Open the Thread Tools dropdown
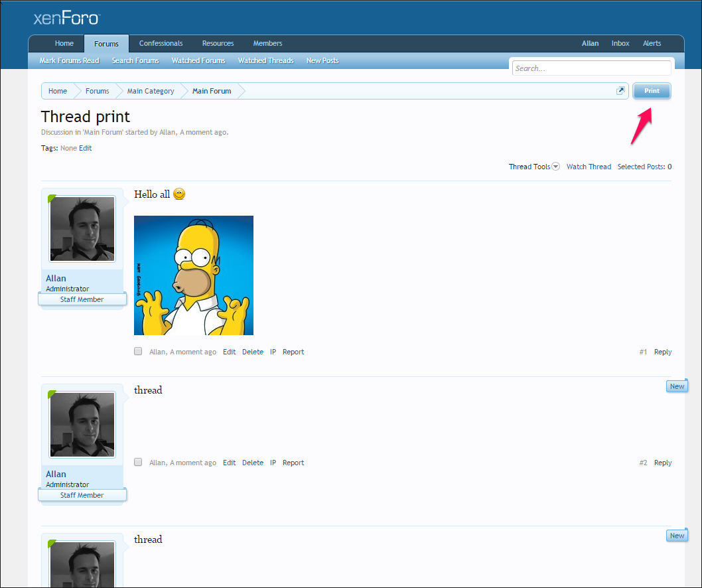This screenshot has width=702, height=588. pyautogui.click(x=534, y=167)
